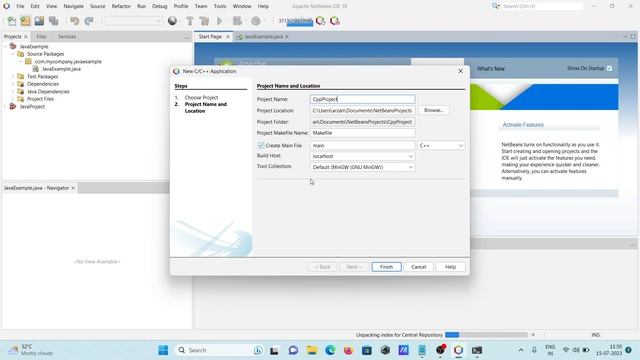Screen dimensions: 640x360
Task: Click the Clean and Build icon
Action: tap(204, 21)
